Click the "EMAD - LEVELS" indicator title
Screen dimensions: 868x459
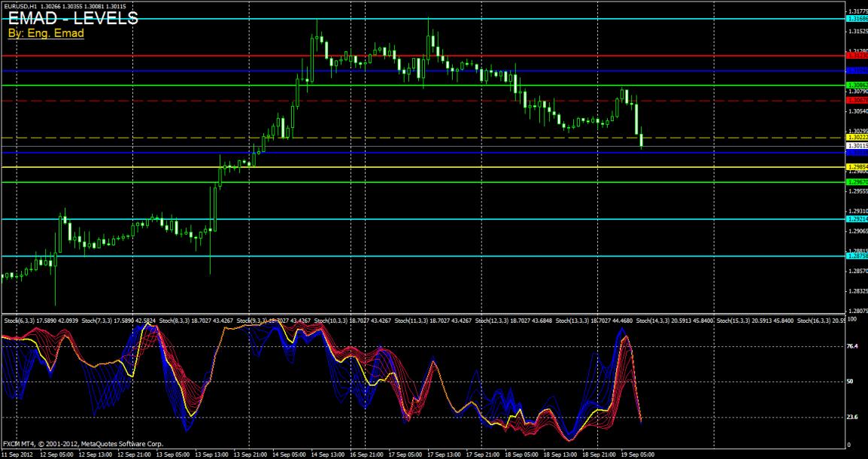pyautogui.click(x=73, y=19)
